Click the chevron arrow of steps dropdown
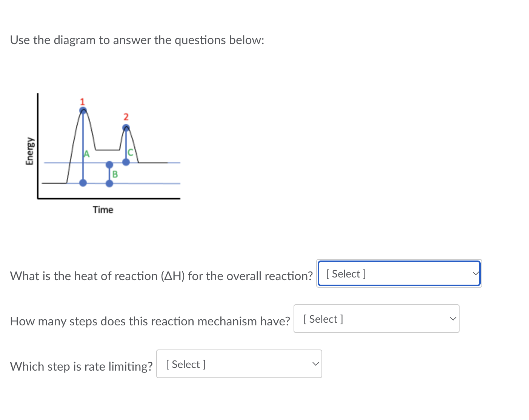This screenshot has width=529, height=420. (453, 319)
